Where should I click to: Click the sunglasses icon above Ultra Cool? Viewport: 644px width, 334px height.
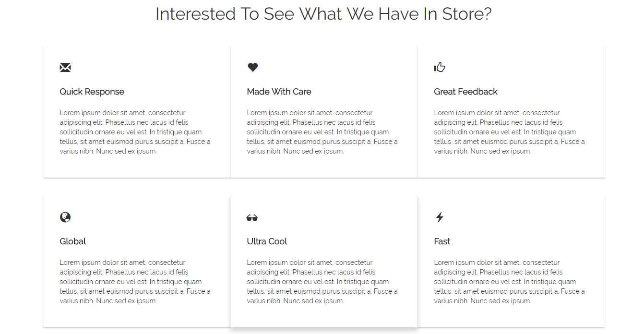coord(252,218)
